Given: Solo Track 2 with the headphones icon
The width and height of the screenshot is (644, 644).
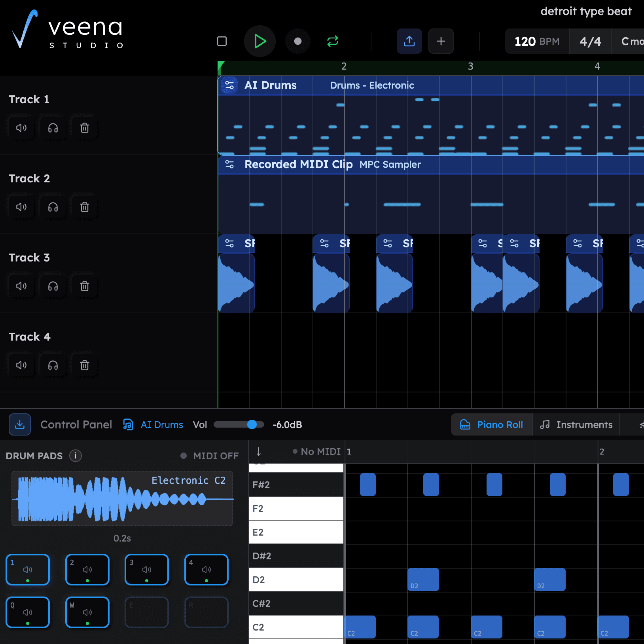Looking at the screenshot, I should coord(53,206).
